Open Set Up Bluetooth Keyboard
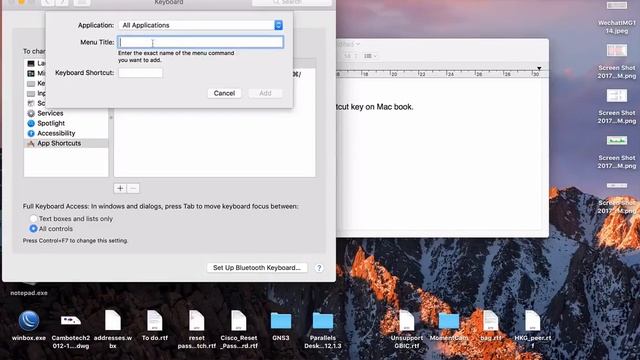 coord(257,268)
